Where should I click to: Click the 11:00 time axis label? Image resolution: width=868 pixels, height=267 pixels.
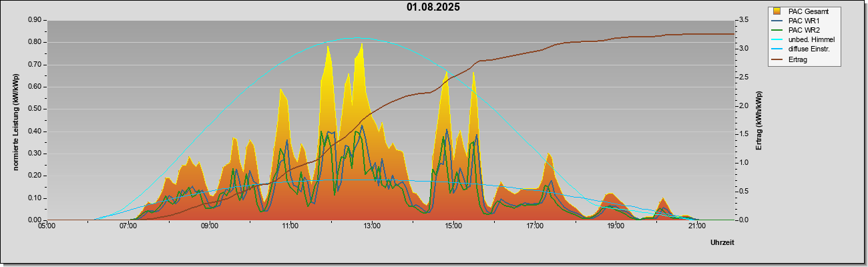290,226
